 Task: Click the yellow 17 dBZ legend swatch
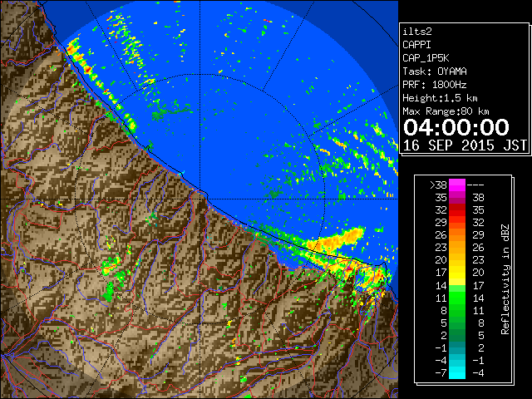457,273
